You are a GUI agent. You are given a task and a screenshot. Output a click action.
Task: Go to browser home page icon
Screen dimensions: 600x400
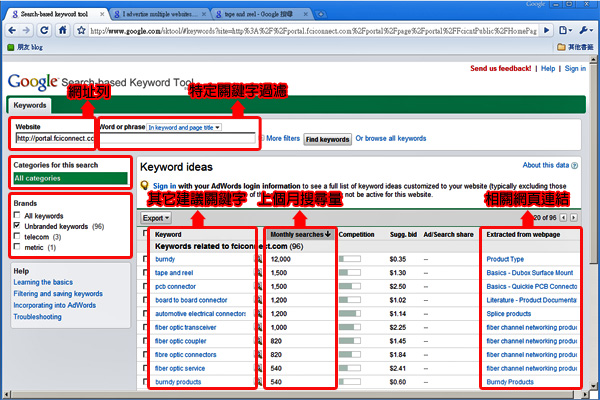pos(62,30)
